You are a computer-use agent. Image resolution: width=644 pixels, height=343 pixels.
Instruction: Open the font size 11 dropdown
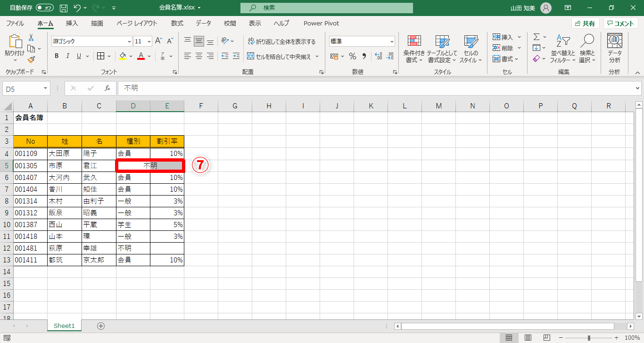(x=149, y=41)
